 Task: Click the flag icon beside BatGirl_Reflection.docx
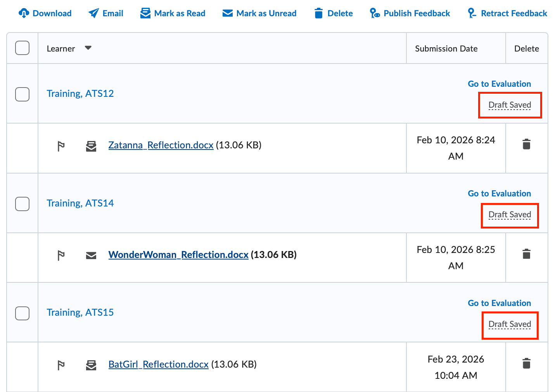pyautogui.click(x=61, y=365)
